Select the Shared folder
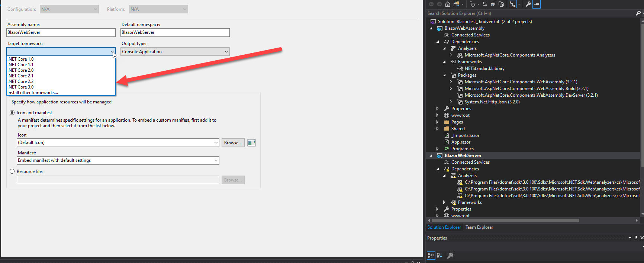 (458, 129)
